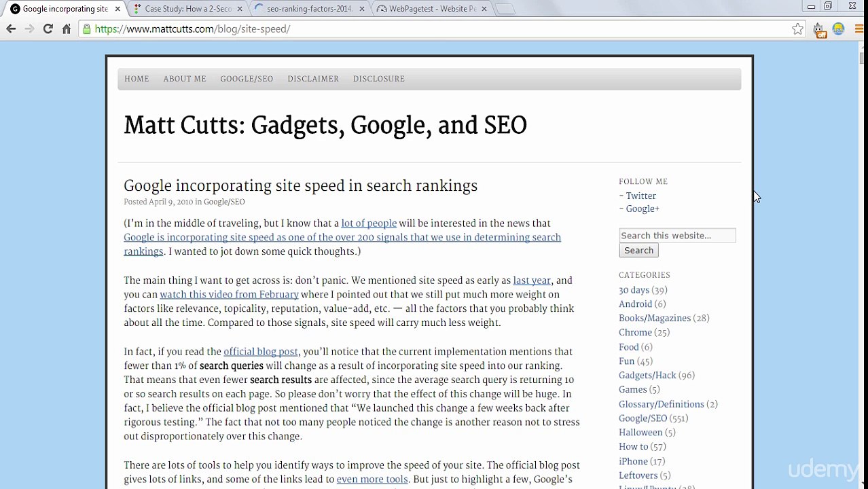Open a new tab button

[505, 9]
